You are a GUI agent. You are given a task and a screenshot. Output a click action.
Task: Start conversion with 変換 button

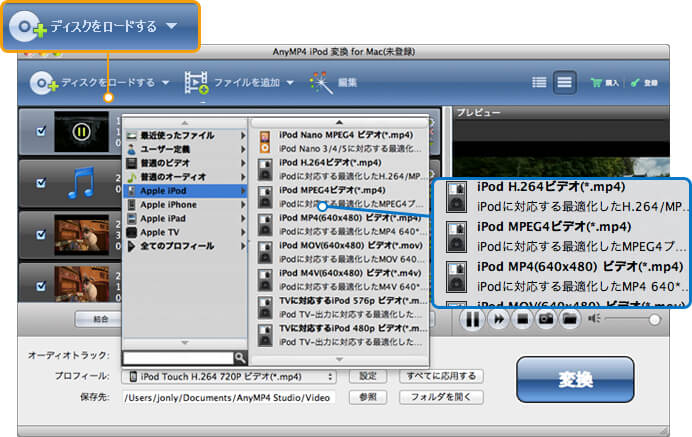point(575,380)
